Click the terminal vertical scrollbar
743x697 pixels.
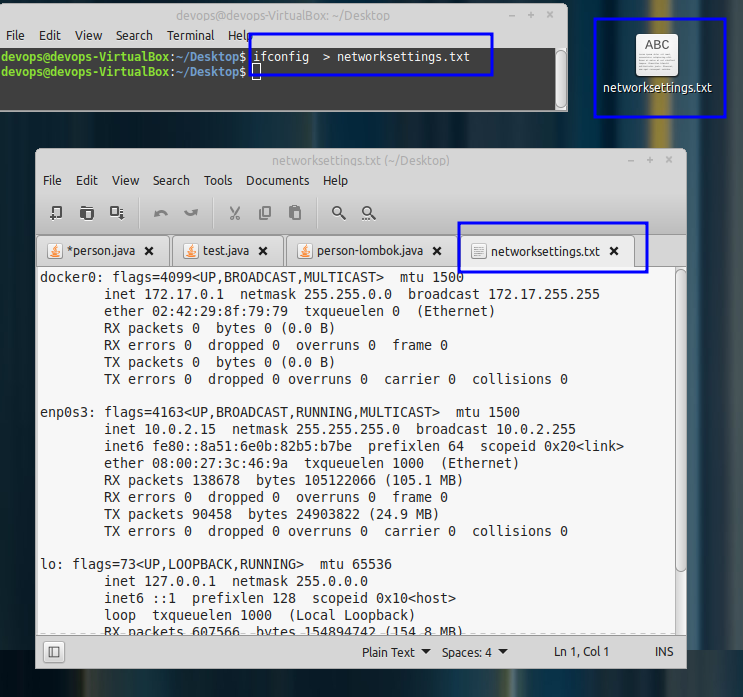pyautogui.click(x=561, y=79)
